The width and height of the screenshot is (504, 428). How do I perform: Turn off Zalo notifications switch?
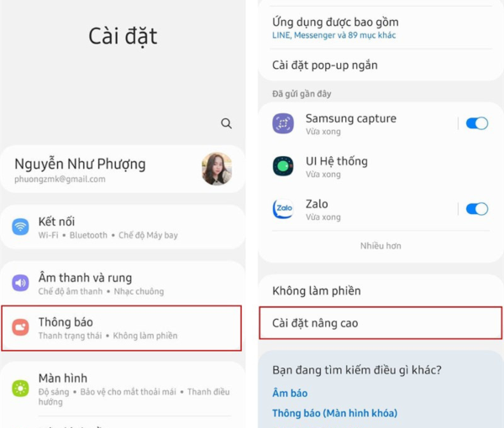click(477, 209)
